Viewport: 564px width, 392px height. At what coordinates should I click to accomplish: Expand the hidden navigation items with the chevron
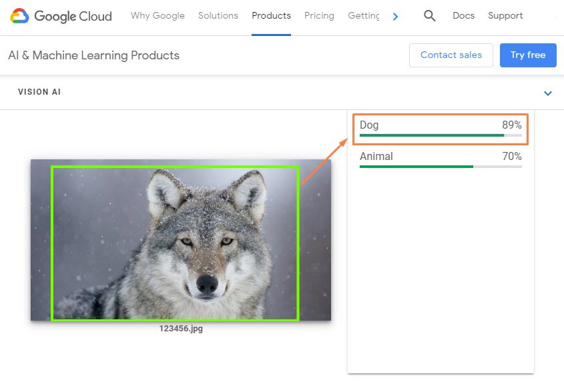396,16
